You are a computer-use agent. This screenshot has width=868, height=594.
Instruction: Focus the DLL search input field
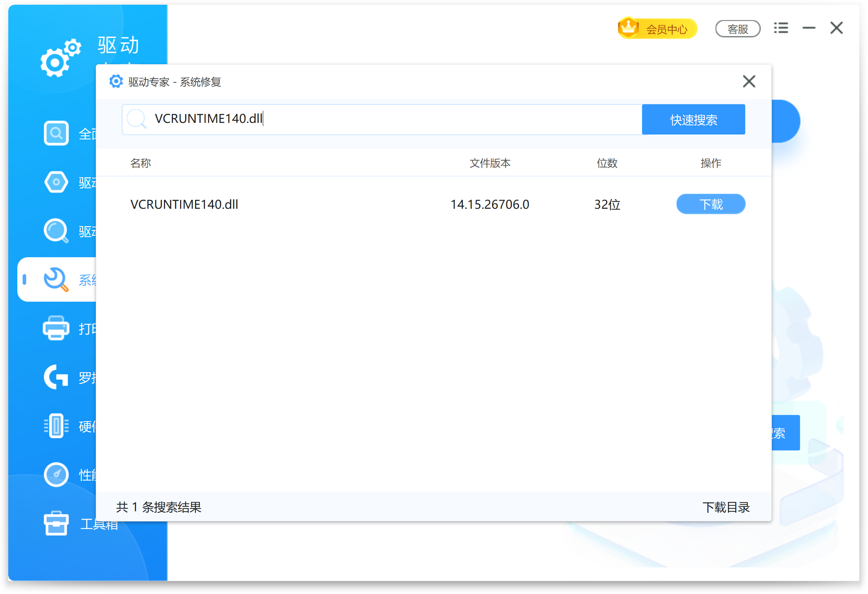[x=382, y=119]
